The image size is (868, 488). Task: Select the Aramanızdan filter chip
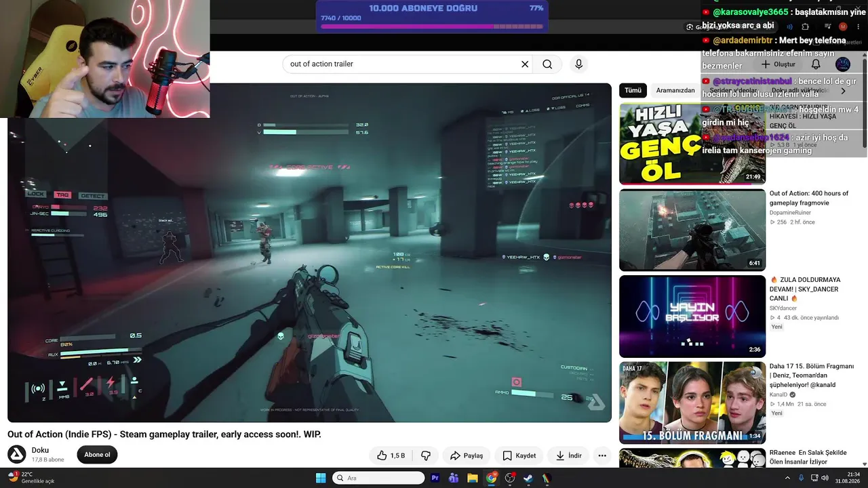tap(675, 90)
